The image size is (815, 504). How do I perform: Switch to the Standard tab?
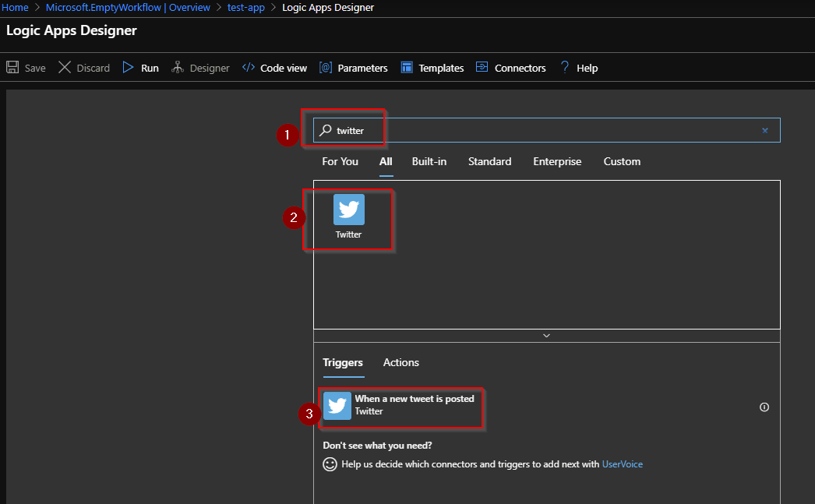[489, 161]
